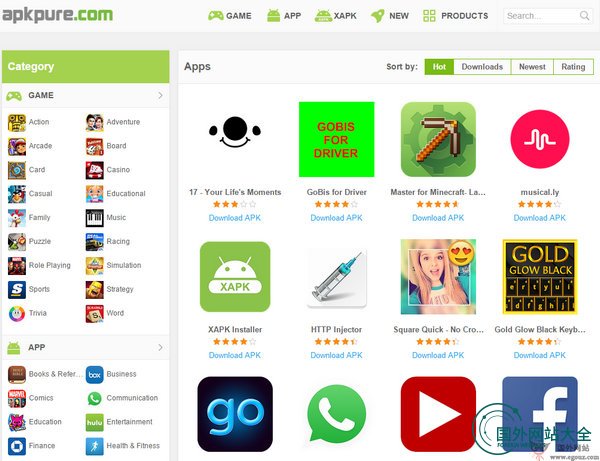600x461 pixels.
Task: Click the musical.ly app icon
Action: pos(540,139)
